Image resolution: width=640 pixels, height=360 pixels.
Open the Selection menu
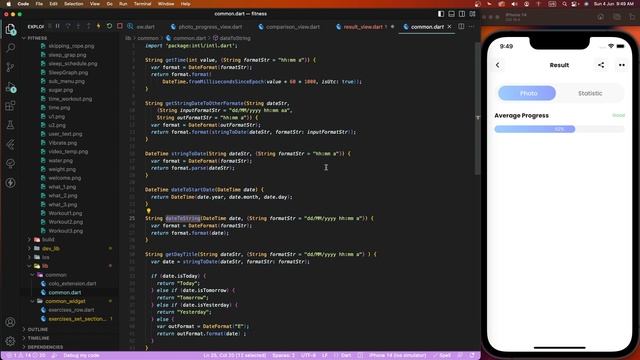(x=73, y=4)
